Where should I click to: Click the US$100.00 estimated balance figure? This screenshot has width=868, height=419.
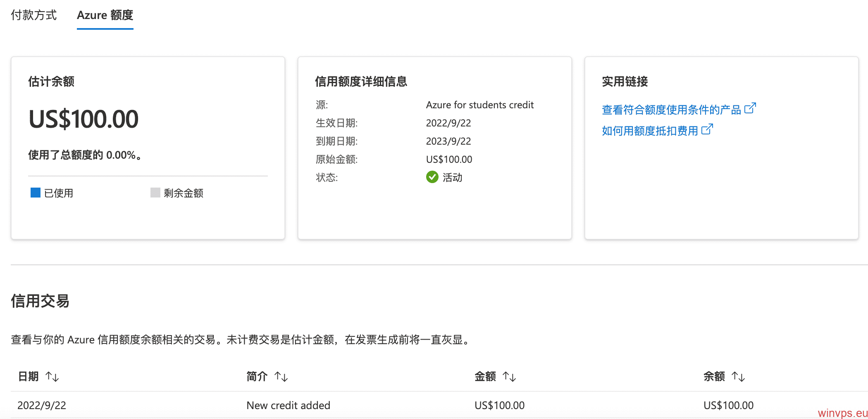coord(83,119)
